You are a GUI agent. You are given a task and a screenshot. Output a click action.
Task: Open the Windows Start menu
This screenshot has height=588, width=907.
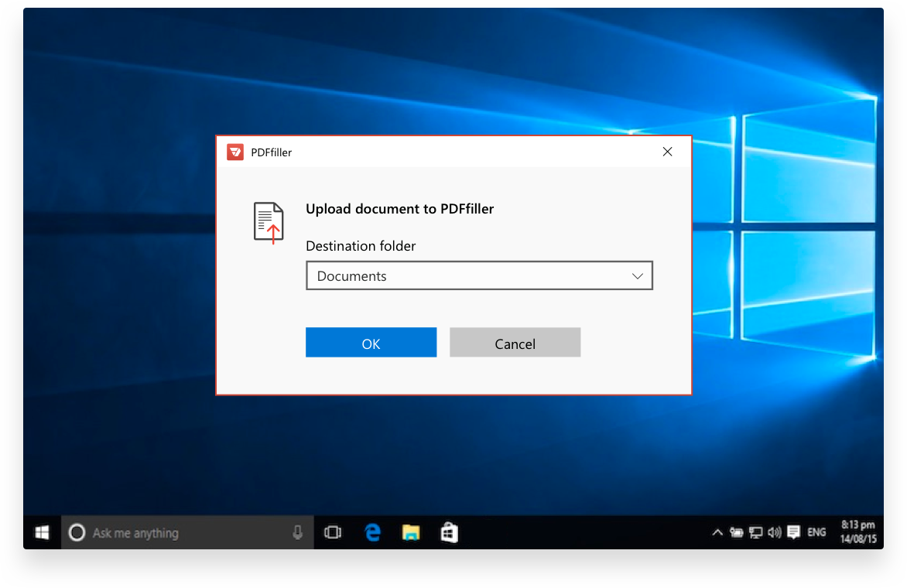(x=43, y=532)
